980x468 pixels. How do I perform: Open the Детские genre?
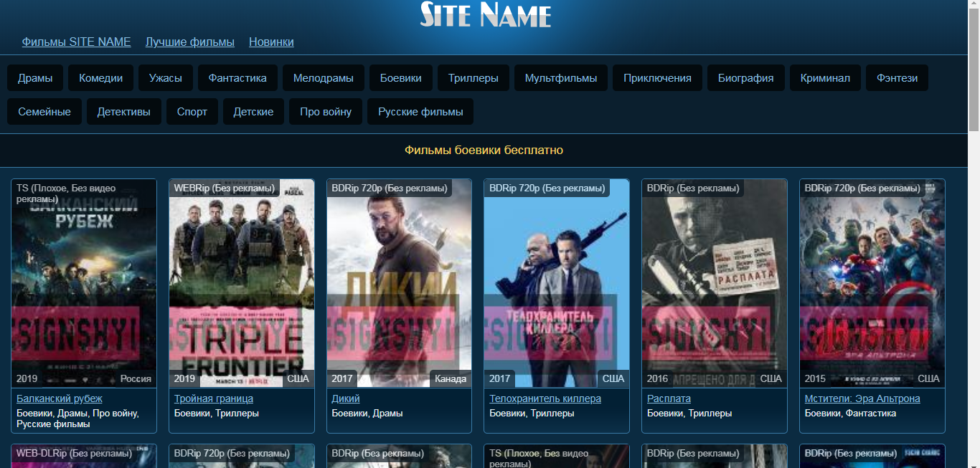(x=253, y=112)
